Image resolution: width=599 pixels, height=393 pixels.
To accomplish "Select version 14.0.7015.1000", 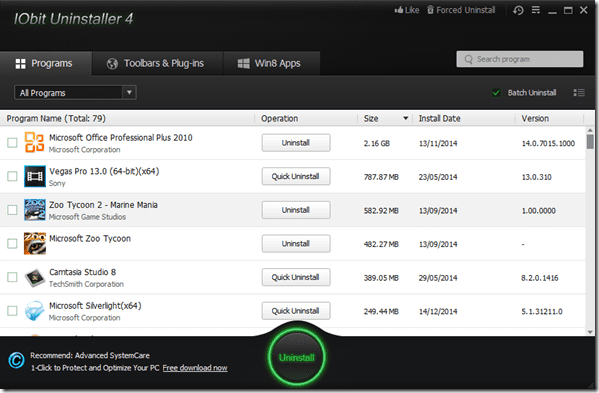I will pyautogui.click(x=548, y=144).
